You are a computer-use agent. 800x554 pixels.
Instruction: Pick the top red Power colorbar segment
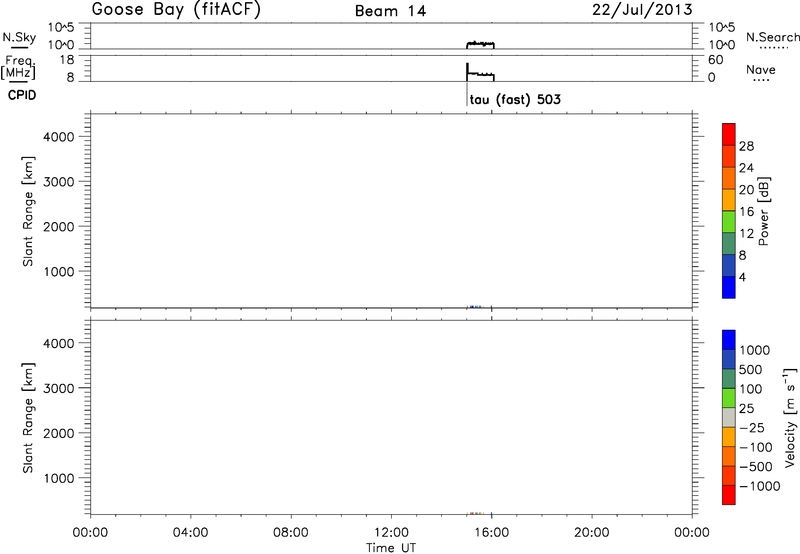[729, 135]
